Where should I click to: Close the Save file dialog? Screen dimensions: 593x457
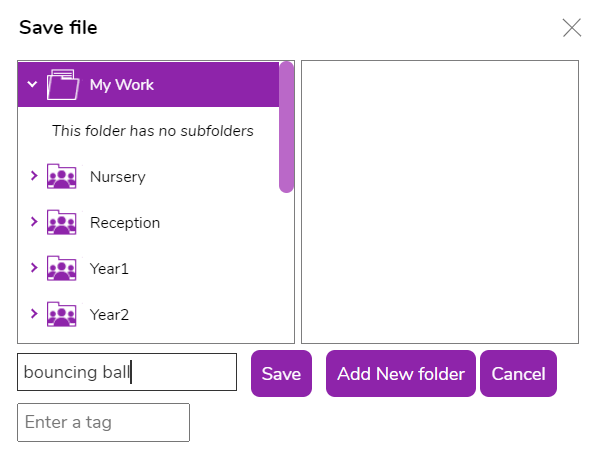point(571,28)
